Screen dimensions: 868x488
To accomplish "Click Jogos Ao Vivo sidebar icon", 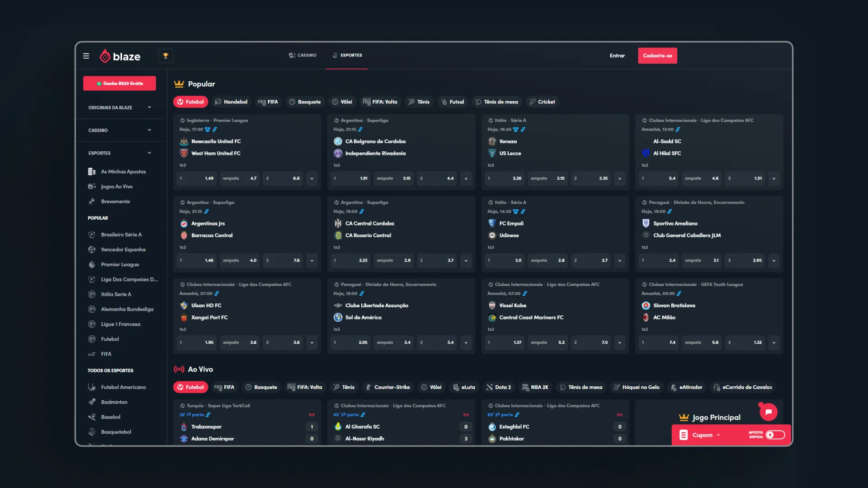I will pos(92,187).
